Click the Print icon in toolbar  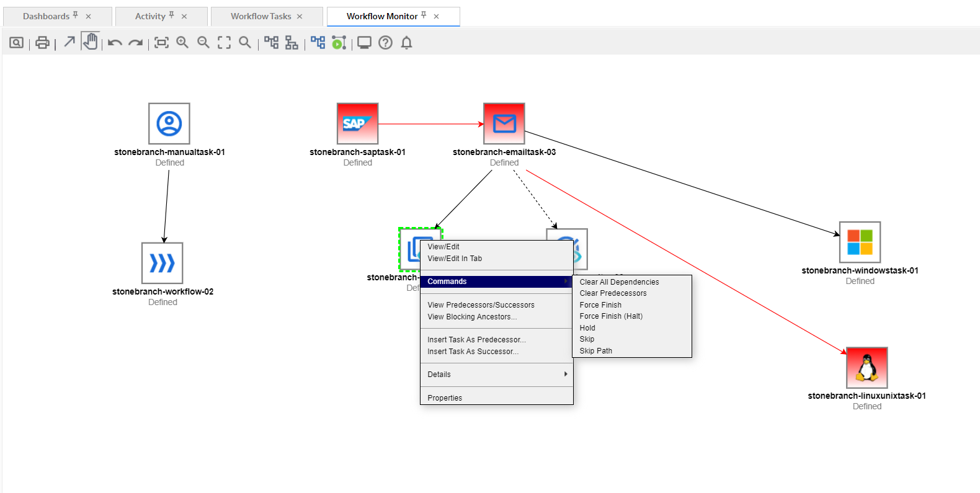42,43
